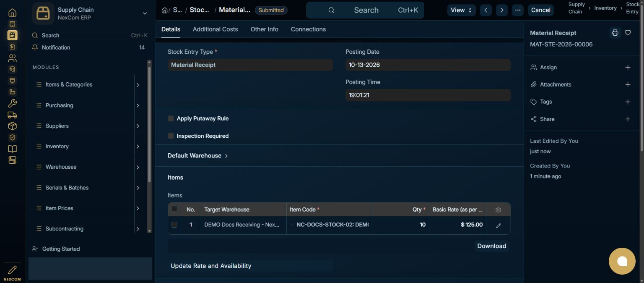This screenshot has width=644, height=283.
Task: Switch to Other Info tab
Action: click(264, 29)
